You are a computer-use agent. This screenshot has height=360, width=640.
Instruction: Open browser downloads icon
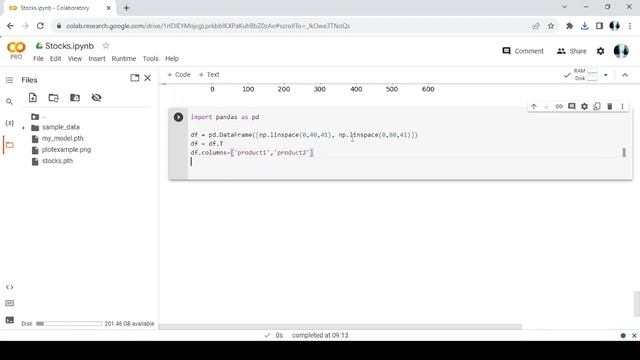[x=584, y=26]
